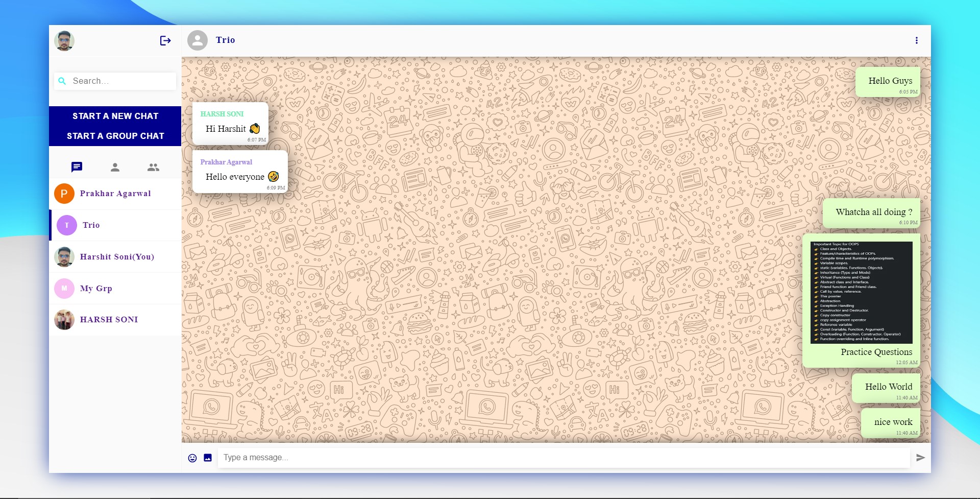Click the Type a message field
Image resolution: width=980 pixels, height=499 pixels.
tap(563, 458)
